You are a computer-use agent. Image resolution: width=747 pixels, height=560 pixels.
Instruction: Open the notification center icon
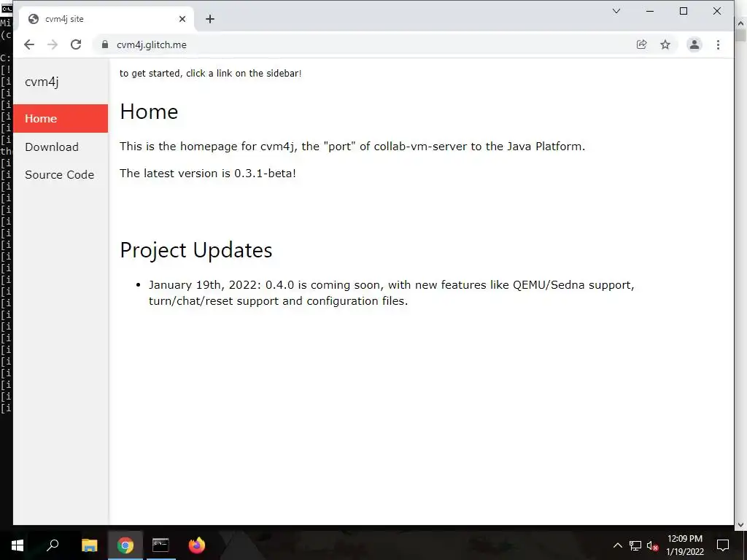[723, 545]
